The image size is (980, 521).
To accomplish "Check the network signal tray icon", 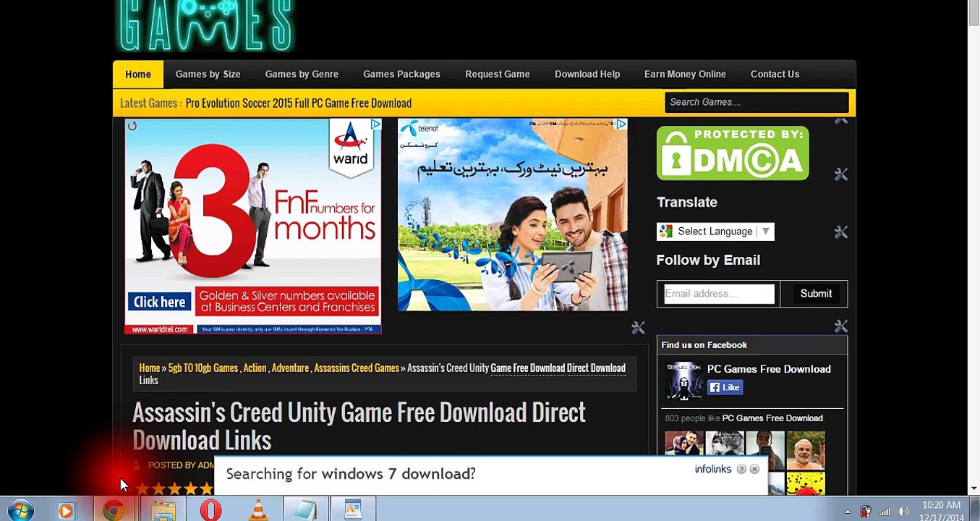I will coord(885,512).
